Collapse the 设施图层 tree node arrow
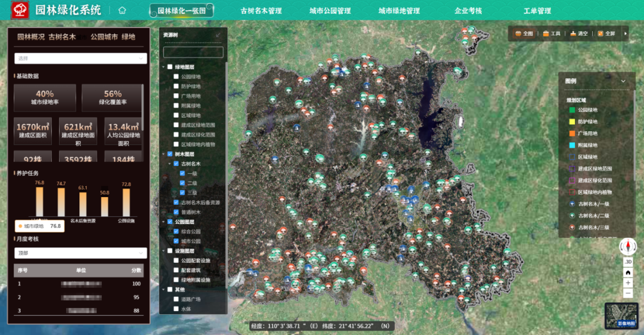 [163, 251]
